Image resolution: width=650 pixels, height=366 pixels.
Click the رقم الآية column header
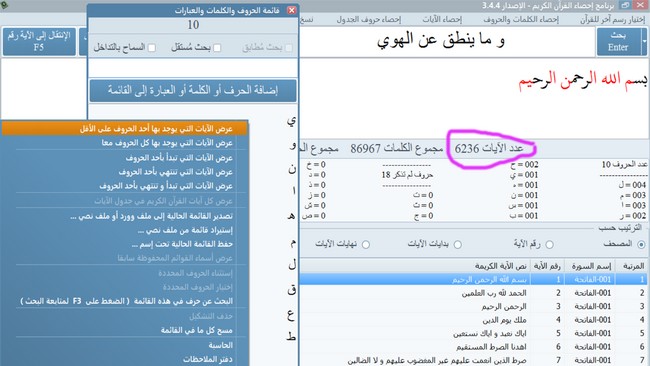point(547,266)
